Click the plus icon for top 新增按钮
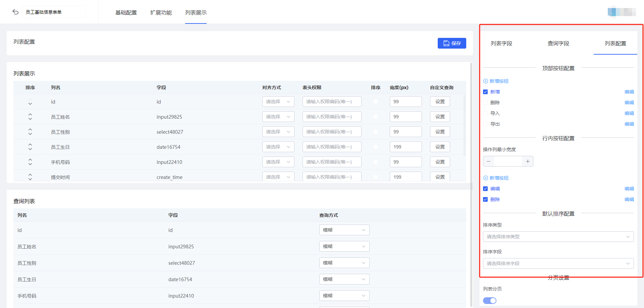The width and height of the screenshot is (644, 308). click(x=485, y=81)
